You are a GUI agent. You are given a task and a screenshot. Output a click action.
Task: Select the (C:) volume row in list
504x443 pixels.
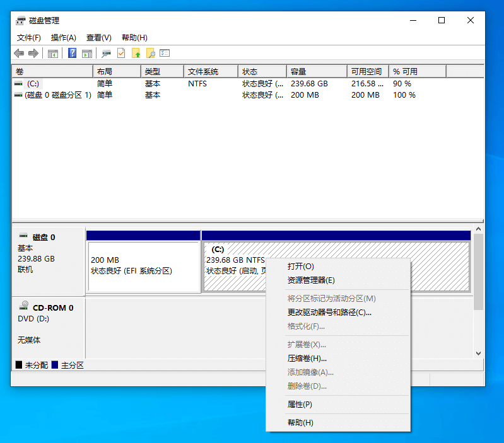tap(247, 84)
